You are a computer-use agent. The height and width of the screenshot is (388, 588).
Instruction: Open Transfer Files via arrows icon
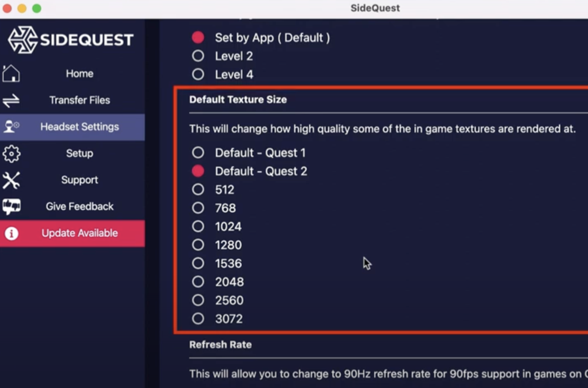(12, 100)
